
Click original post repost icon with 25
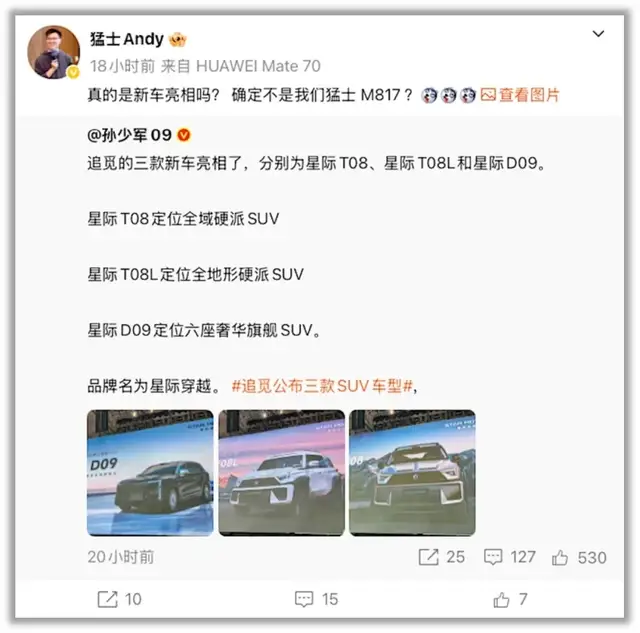[x=429, y=557]
